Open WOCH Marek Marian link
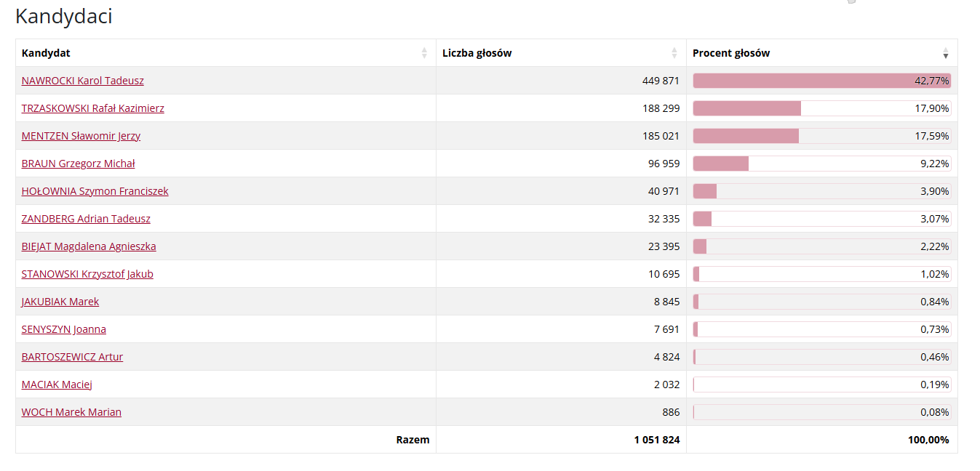 pos(71,412)
